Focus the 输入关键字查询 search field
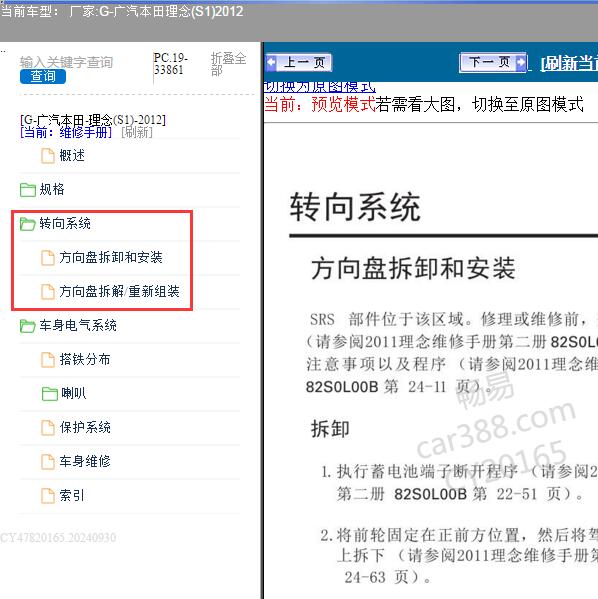 (66, 62)
